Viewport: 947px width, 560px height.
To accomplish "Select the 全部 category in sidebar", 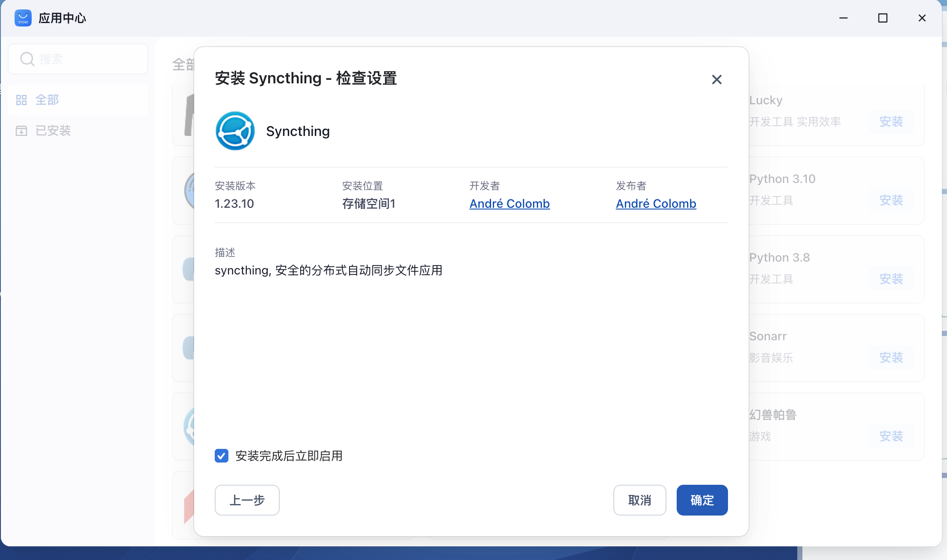I will point(78,100).
